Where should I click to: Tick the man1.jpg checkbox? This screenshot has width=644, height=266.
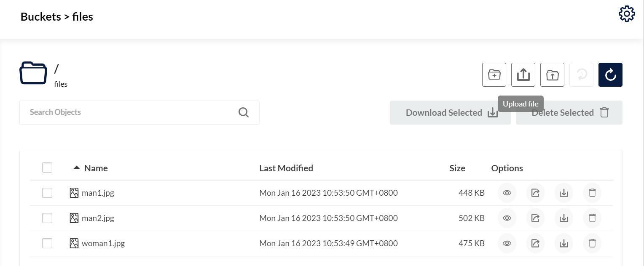[47, 193]
